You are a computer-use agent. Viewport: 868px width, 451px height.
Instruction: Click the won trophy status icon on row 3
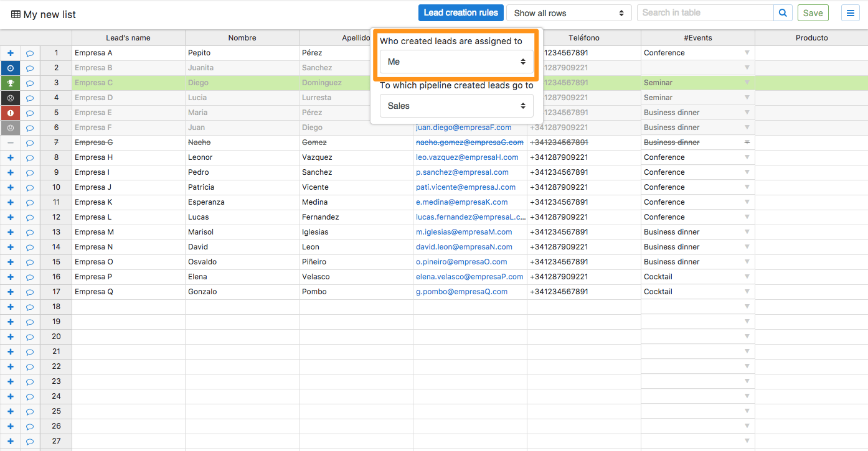[11, 83]
